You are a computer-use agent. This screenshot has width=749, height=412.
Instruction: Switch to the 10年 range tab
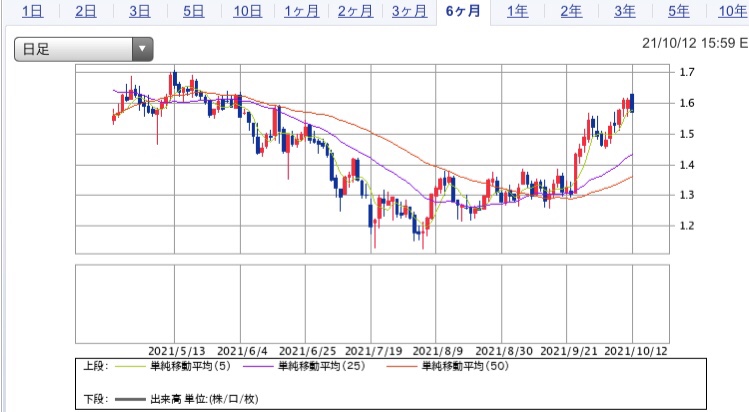pyautogui.click(x=732, y=11)
